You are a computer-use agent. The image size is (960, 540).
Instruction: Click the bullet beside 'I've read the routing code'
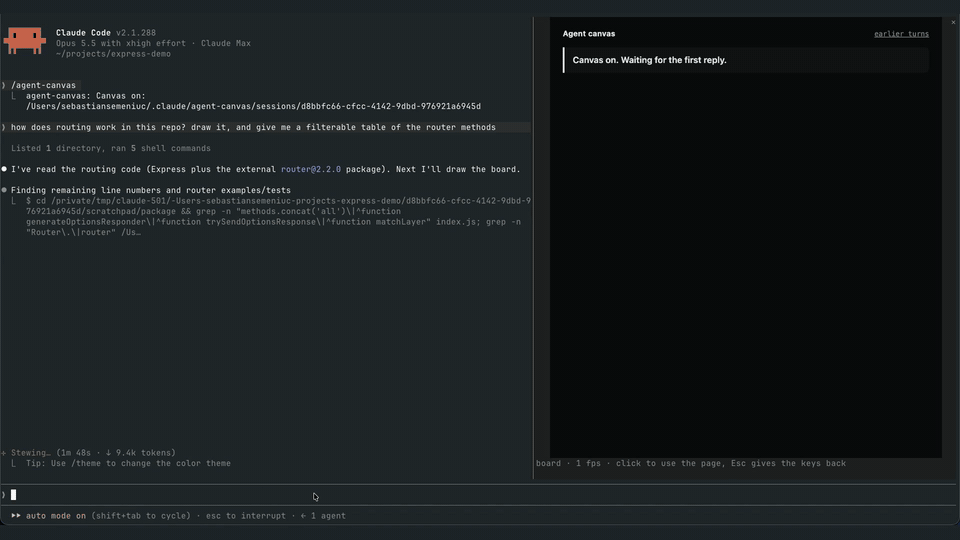(x=4, y=169)
